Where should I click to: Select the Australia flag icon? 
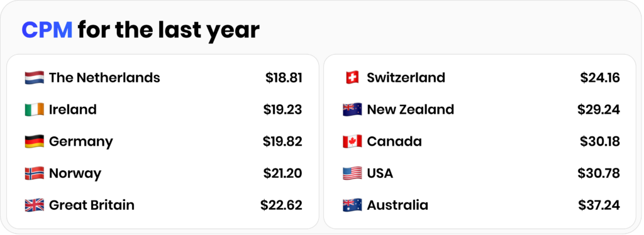[352, 205]
